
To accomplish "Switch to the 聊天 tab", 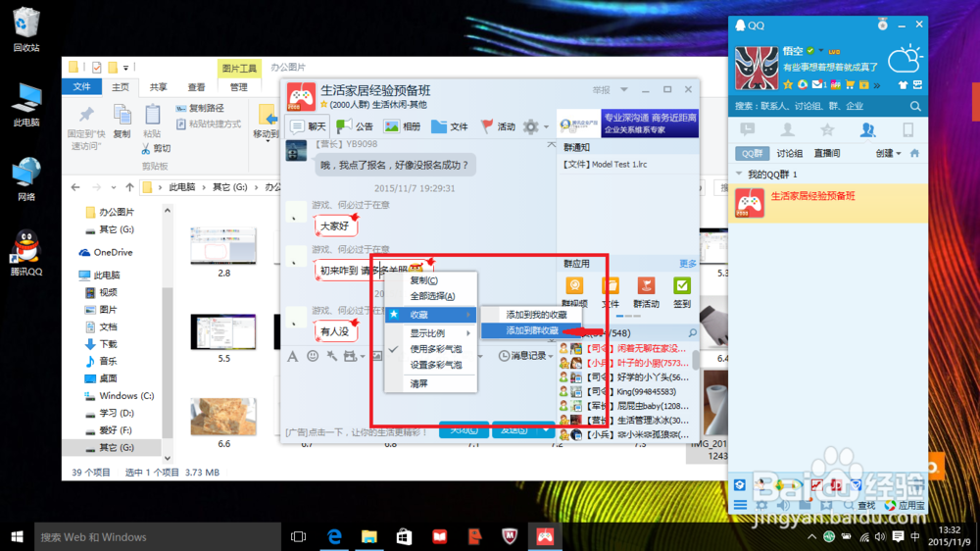I will tap(308, 126).
